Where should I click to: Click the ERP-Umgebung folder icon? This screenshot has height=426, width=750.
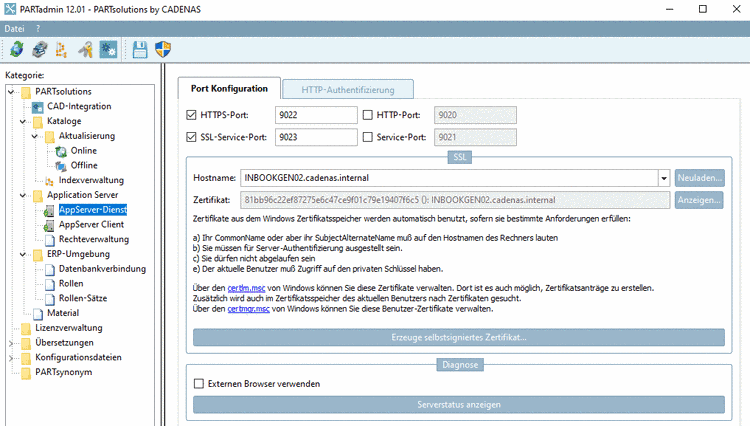[38, 255]
